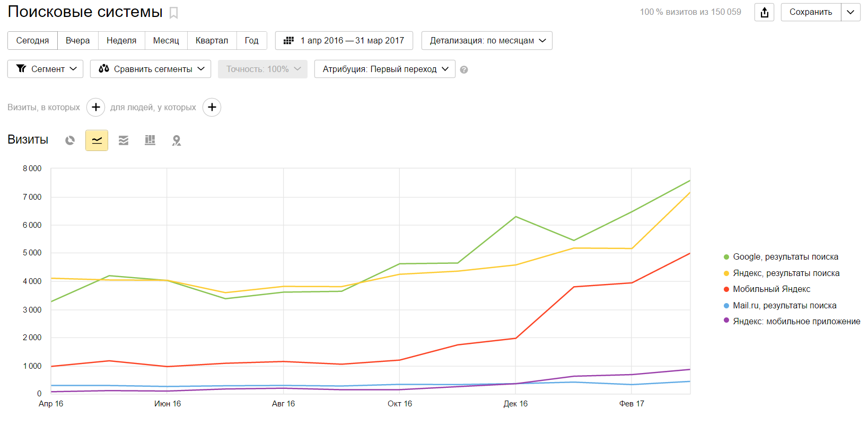Toggle Mail.ru search results legend item
Viewport: 868px width, 426px height.
784,306
